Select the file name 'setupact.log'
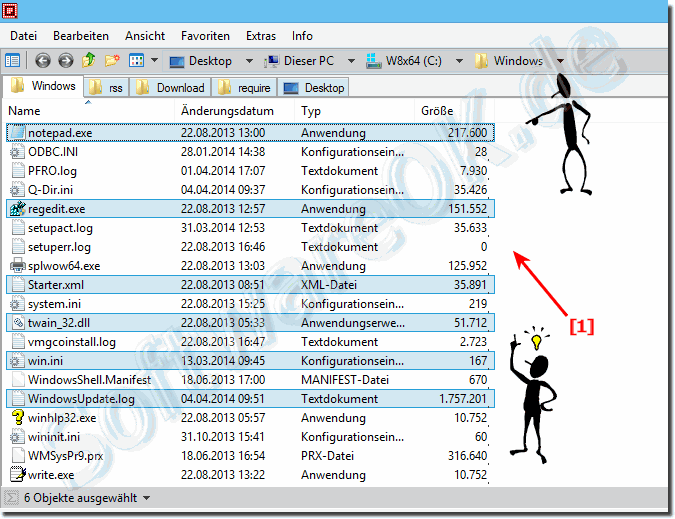 pos(60,228)
